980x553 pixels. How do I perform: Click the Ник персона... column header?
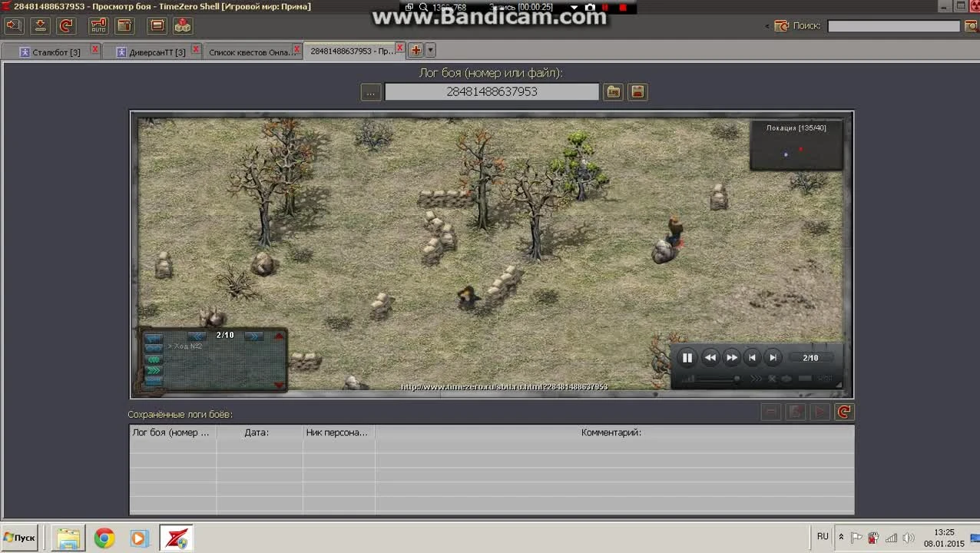[339, 432]
